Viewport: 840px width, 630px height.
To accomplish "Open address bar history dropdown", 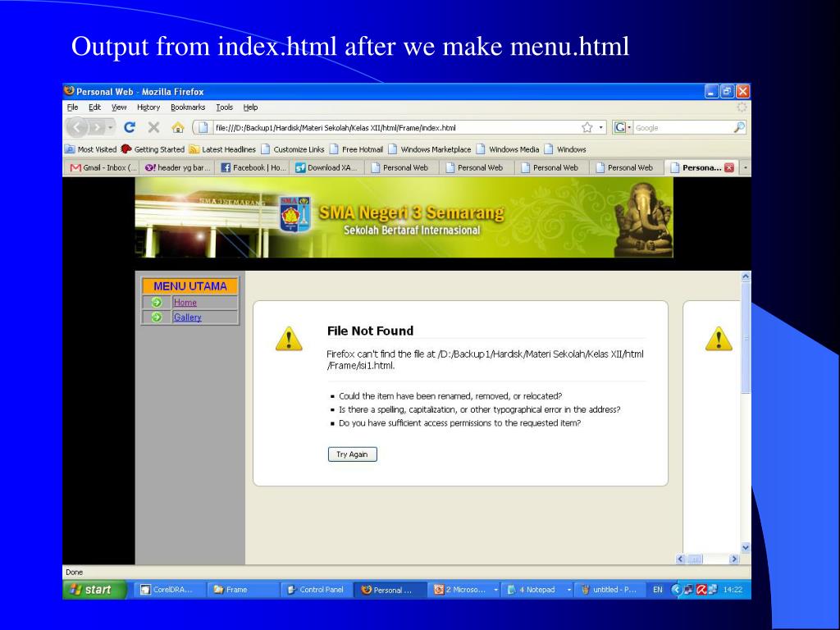I will point(601,127).
